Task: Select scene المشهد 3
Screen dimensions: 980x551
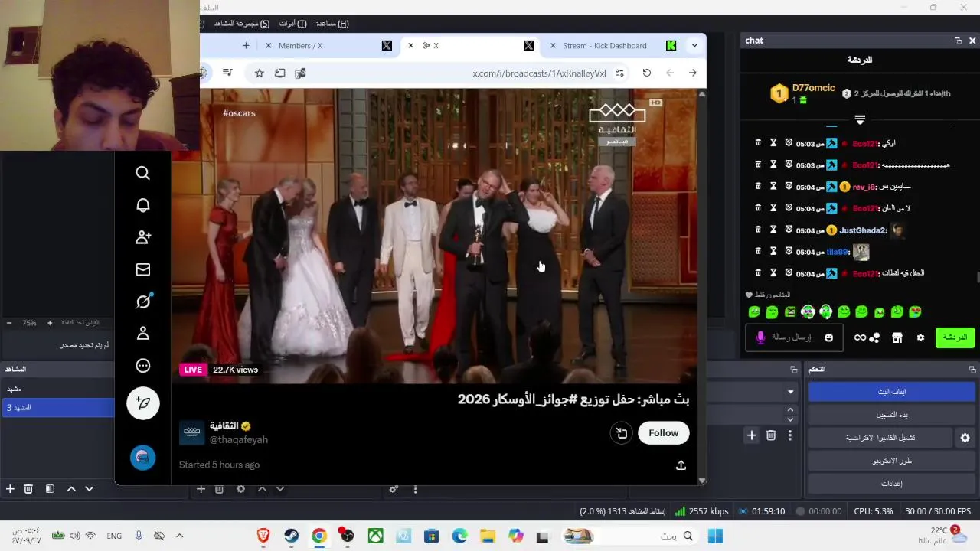Action: click(57, 408)
